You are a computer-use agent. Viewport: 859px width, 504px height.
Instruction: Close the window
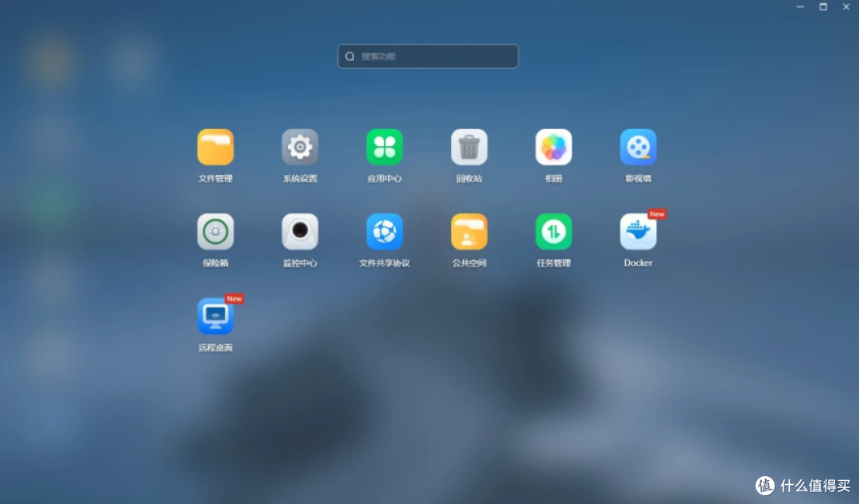coord(845,6)
